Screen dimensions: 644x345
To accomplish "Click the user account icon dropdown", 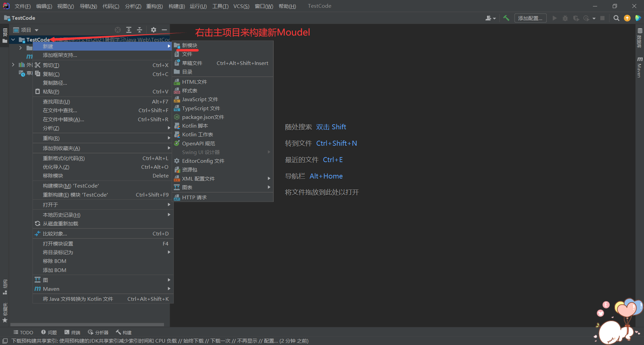I will tap(490, 18).
